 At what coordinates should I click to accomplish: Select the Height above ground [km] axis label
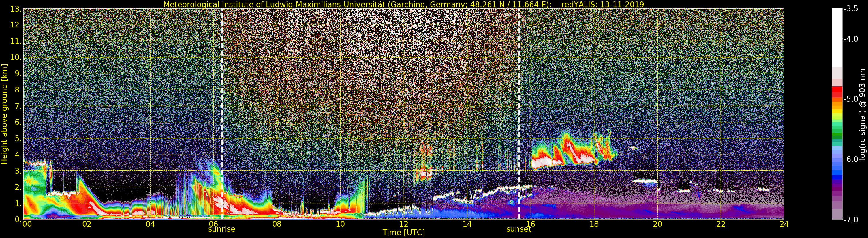[x=4, y=114]
